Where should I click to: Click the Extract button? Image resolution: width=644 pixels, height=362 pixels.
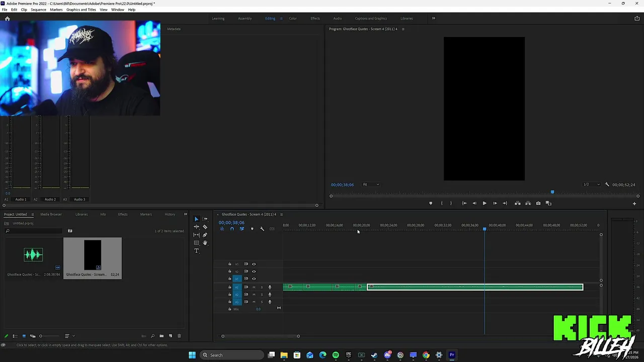(x=528, y=203)
